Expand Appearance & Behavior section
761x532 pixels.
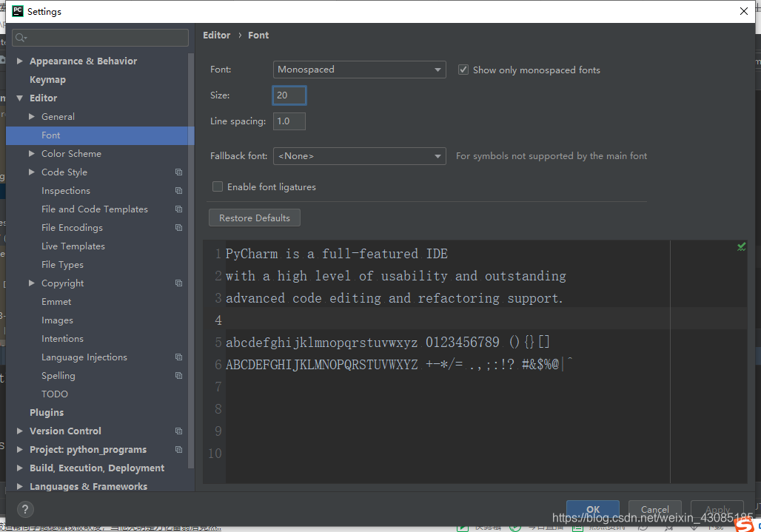click(20, 61)
